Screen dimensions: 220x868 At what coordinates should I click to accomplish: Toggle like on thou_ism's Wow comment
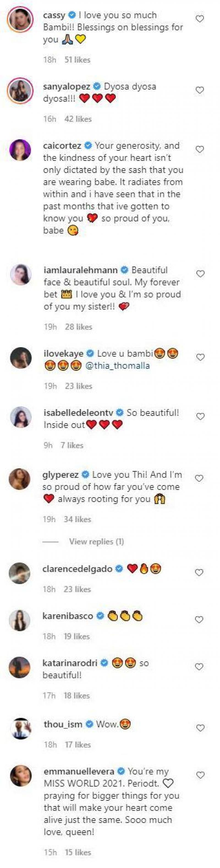coord(200,728)
